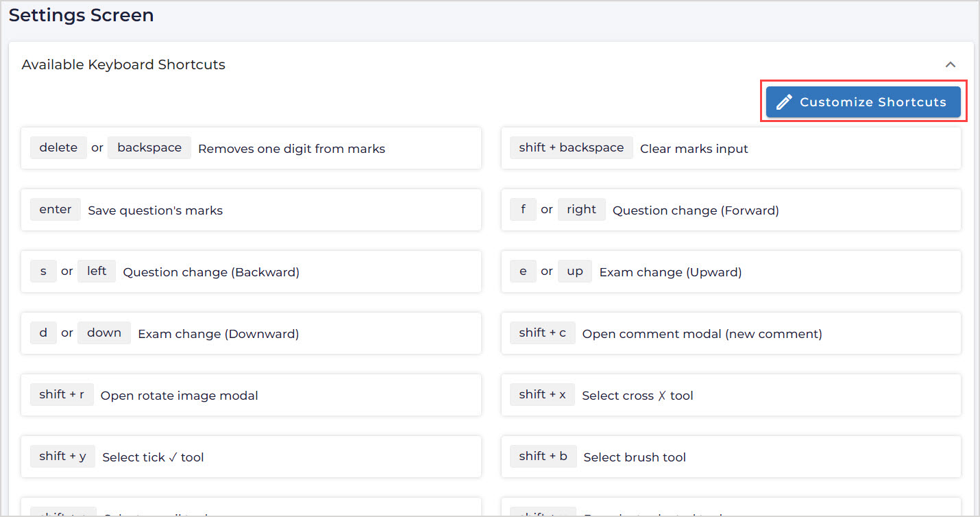Click the Select brush tool shortcut card
The width and height of the screenshot is (980, 517).
(731, 457)
